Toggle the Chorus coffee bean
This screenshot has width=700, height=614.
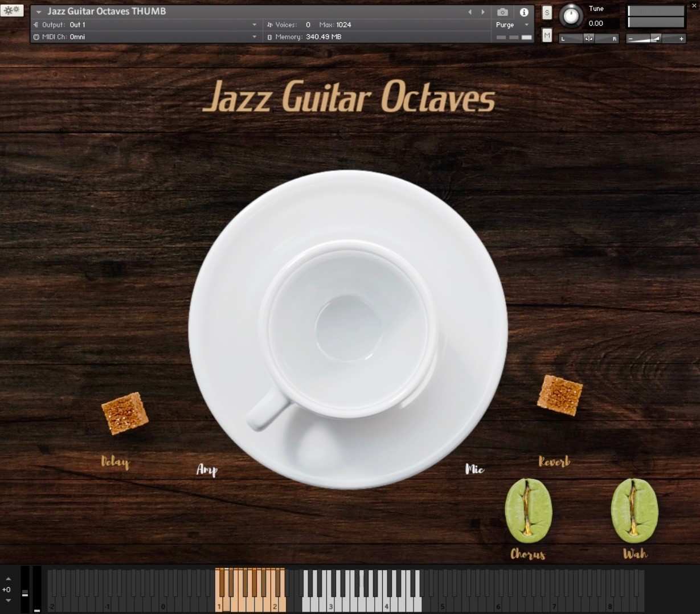coord(528,510)
